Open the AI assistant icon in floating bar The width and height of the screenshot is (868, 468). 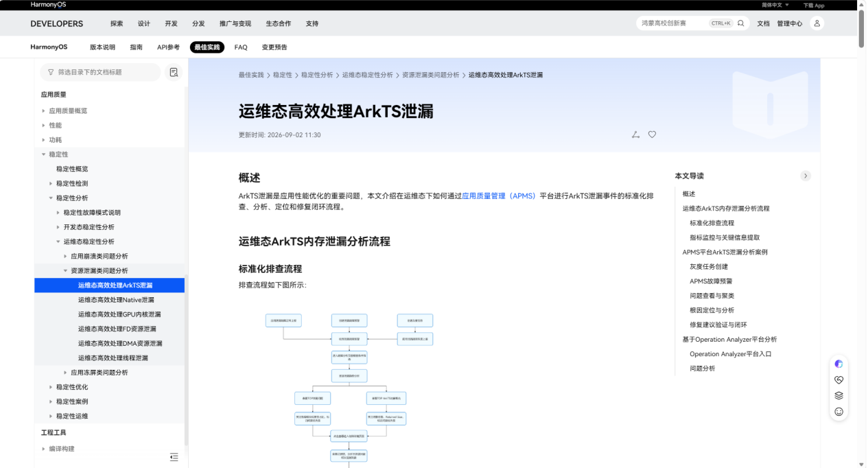click(838, 364)
